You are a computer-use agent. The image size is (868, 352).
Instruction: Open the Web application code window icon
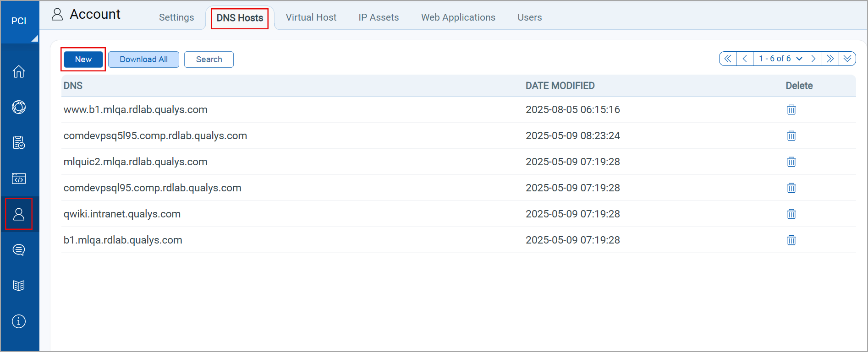point(19,179)
